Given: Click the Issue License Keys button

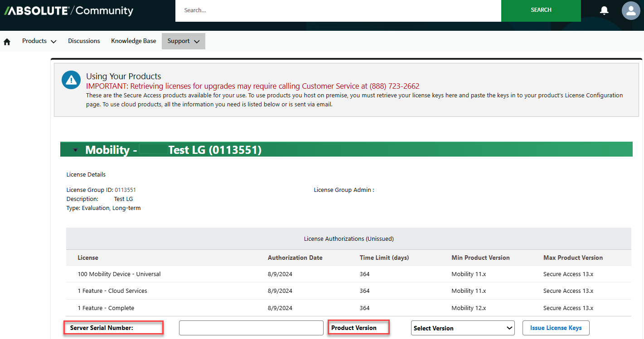Looking at the screenshot, I should pos(556,328).
